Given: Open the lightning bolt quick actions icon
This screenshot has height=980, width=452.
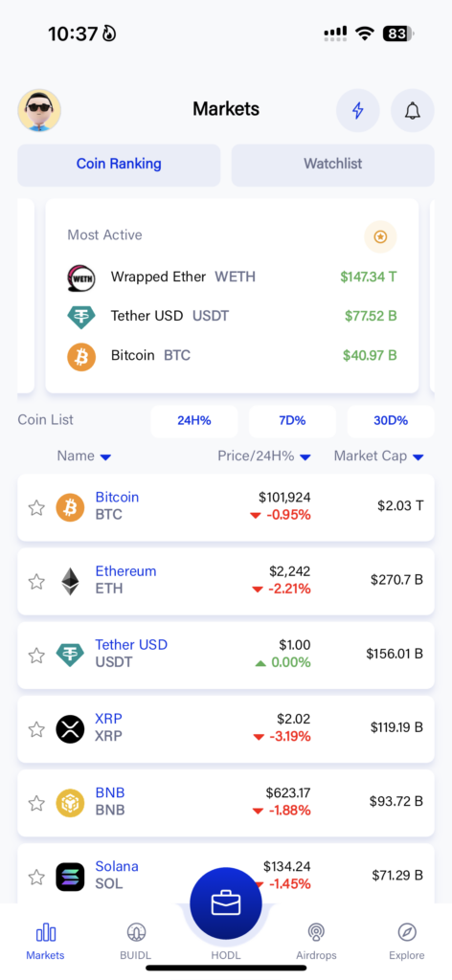Looking at the screenshot, I should pos(357,111).
